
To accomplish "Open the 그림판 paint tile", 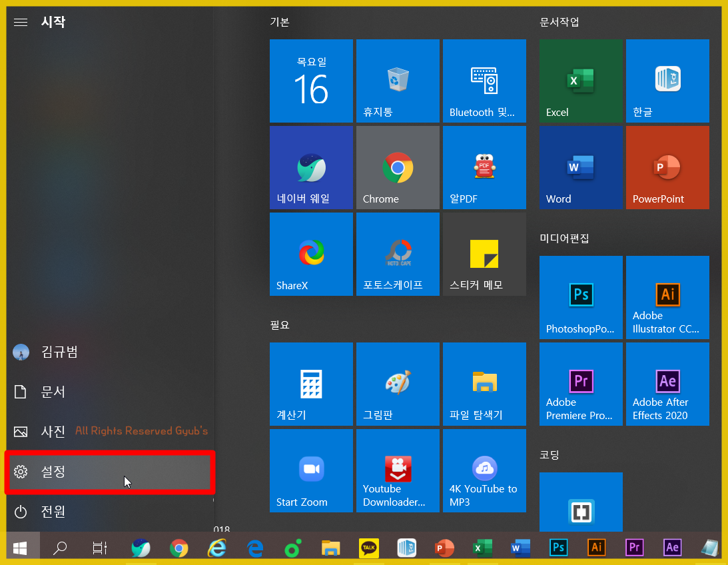I will 398,384.
